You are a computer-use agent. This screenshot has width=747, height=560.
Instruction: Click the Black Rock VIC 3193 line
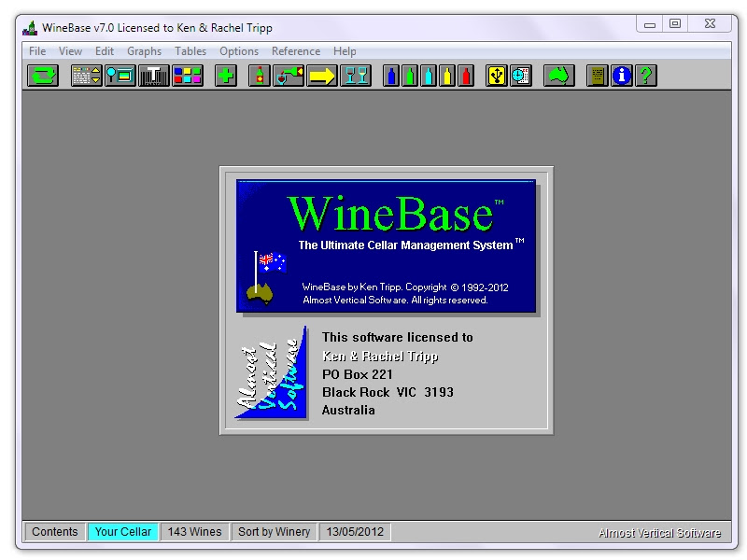click(x=388, y=392)
